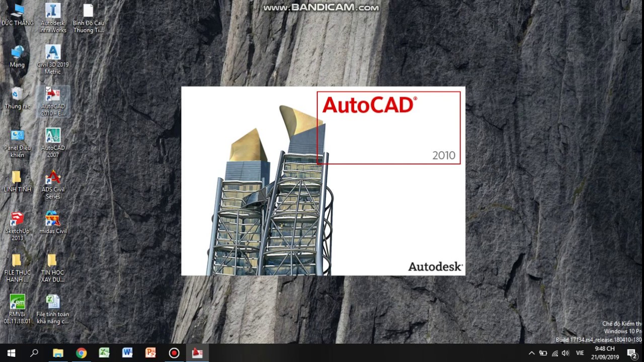Open the Mạng network desktop icon
This screenshot has height=362, width=644.
pos(18,56)
